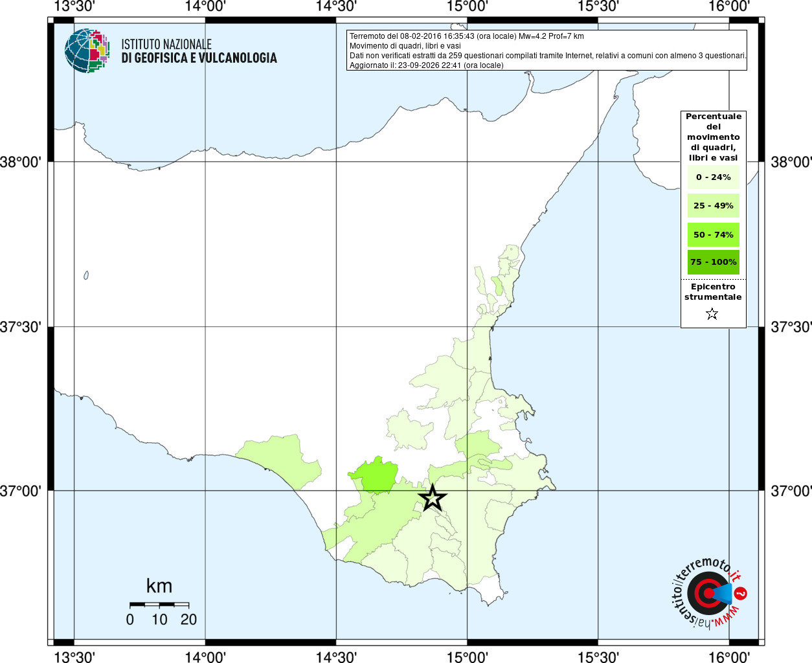Click the red question mark icon
The height and width of the screenshot is (663, 812).
741,593
